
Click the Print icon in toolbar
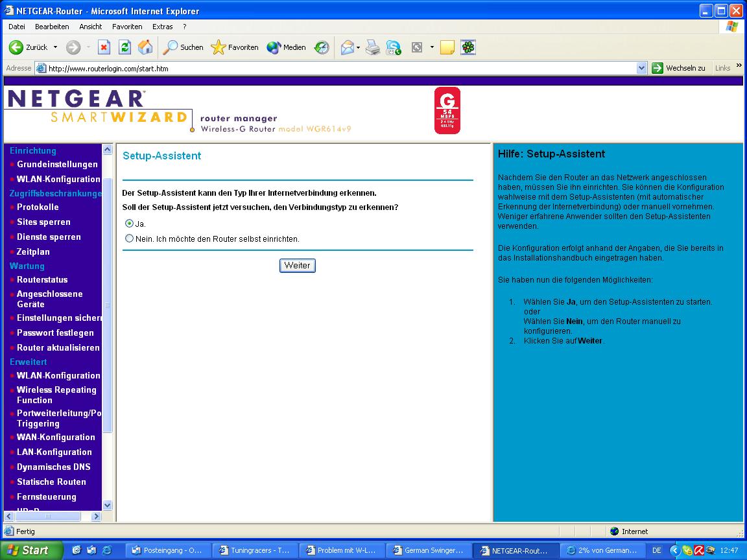[372, 47]
